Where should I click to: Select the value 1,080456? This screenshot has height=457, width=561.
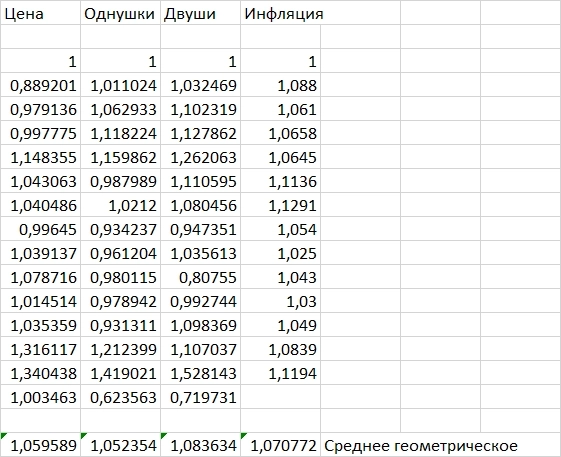(203, 205)
